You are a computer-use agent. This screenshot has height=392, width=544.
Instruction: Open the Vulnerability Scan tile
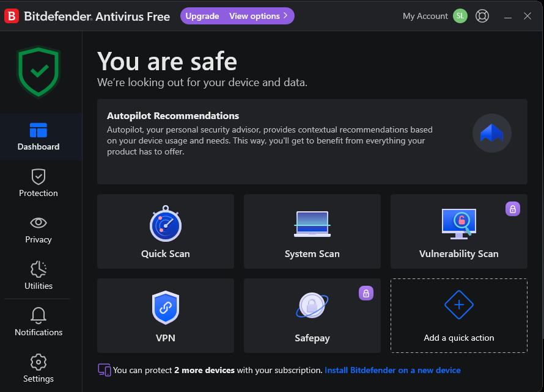(458, 231)
